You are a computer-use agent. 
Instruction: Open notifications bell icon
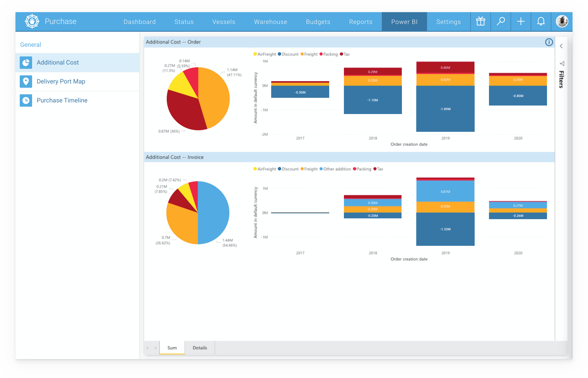click(x=541, y=22)
